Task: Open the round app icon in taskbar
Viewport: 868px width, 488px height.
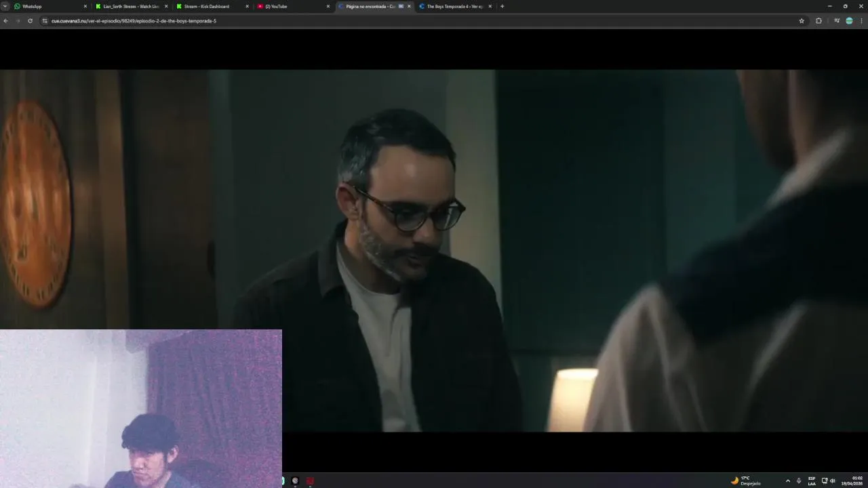Action: click(295, 481)
